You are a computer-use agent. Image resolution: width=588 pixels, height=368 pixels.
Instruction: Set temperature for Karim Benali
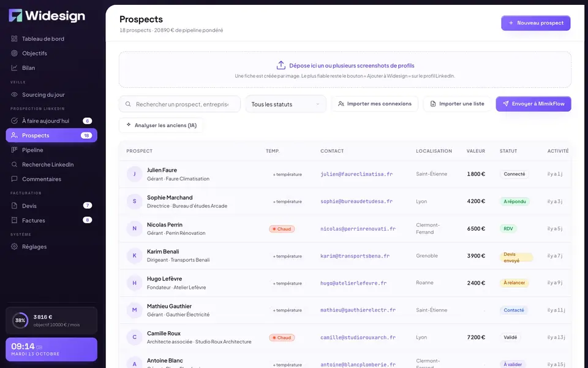pos(287,256)
